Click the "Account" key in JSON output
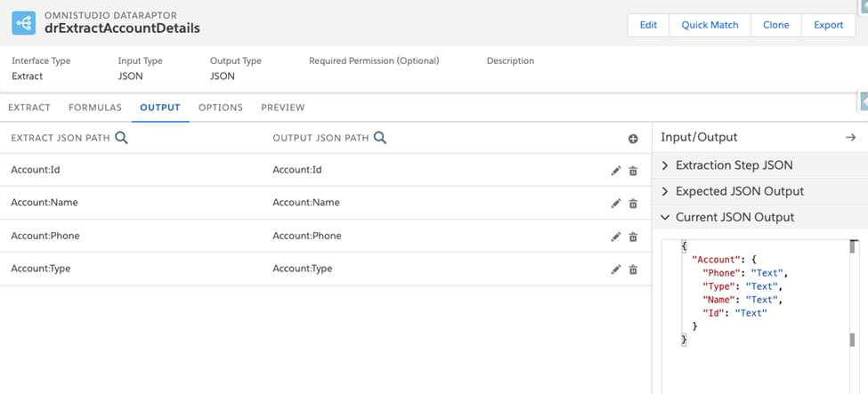 [715, 260]
